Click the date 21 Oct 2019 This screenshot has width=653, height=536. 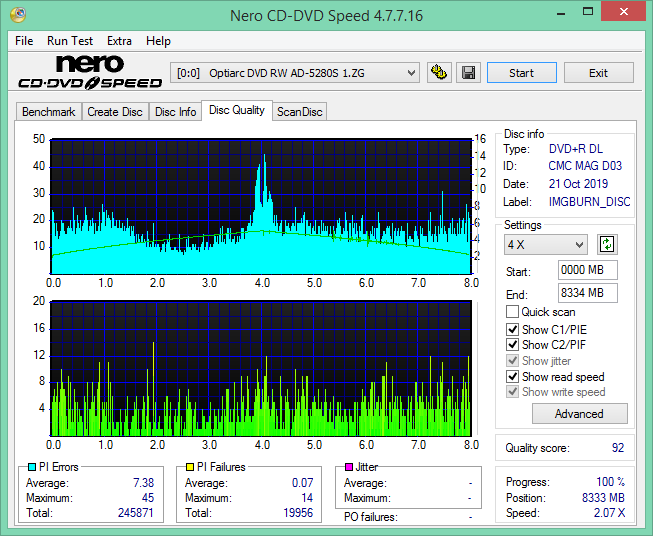pyautogui.click(x=578, y=184)
